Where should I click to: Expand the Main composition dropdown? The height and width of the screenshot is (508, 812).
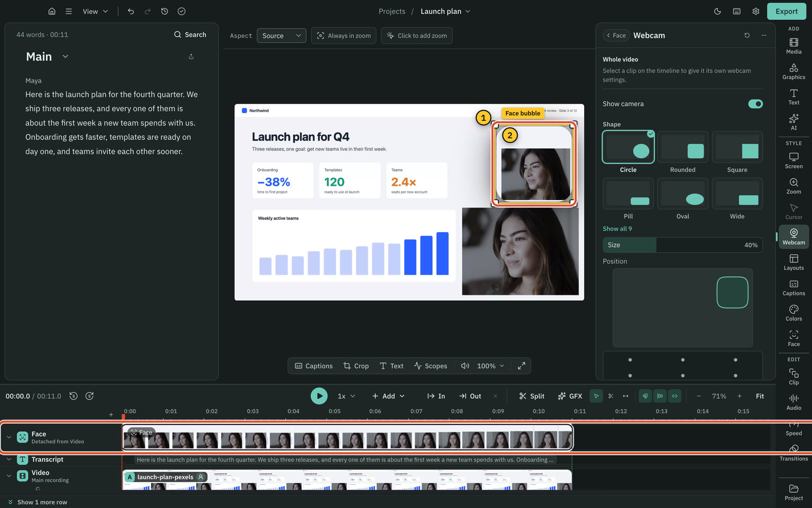pyautogui.click(x=65, y=56)
